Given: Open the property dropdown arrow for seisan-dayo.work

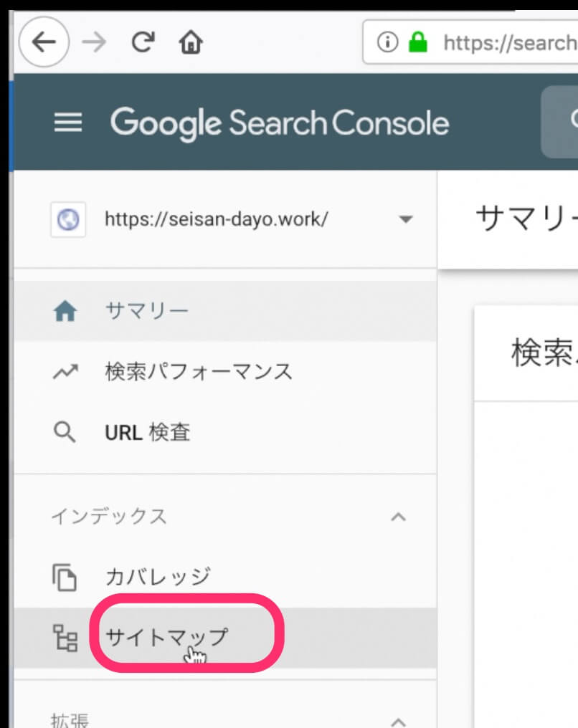Looking at the screenshot, I should pos(406,219).
